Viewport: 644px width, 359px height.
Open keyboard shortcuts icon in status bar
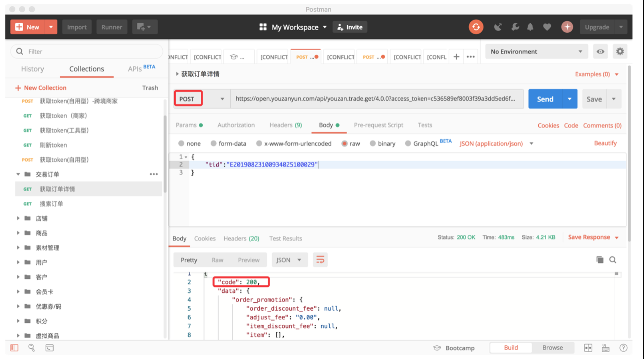pyautogui.click(x=606, y=348)
